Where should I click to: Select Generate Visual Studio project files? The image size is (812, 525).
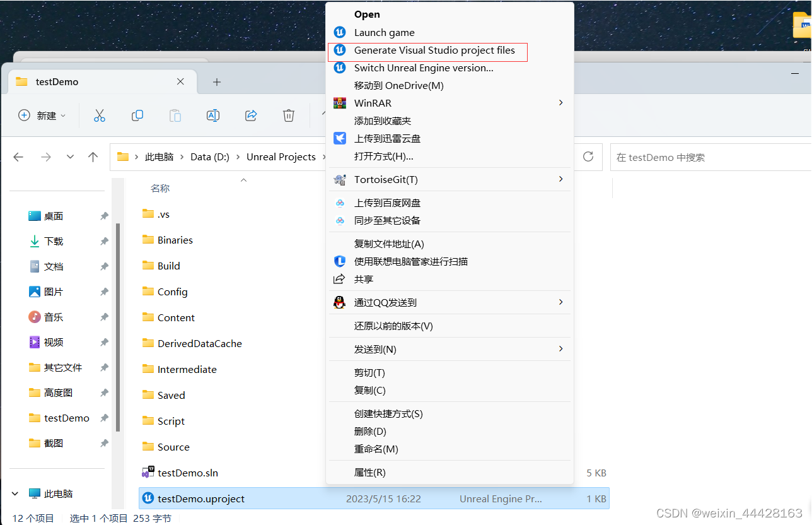(449, 50)
